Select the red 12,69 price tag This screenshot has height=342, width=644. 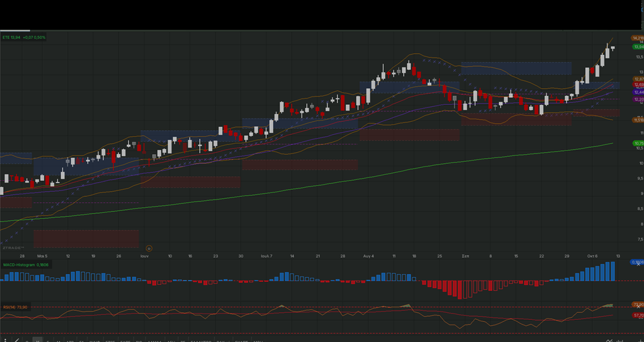[638, 85]
